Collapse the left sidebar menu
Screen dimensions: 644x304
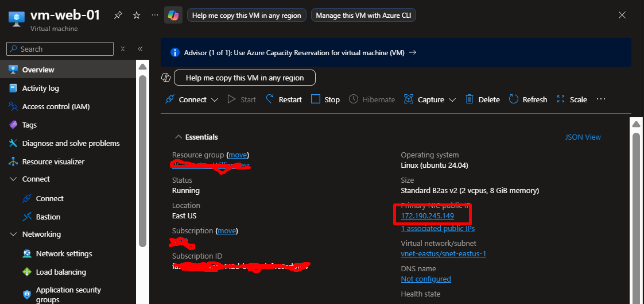pyautogui.click(x=140, y=49)
